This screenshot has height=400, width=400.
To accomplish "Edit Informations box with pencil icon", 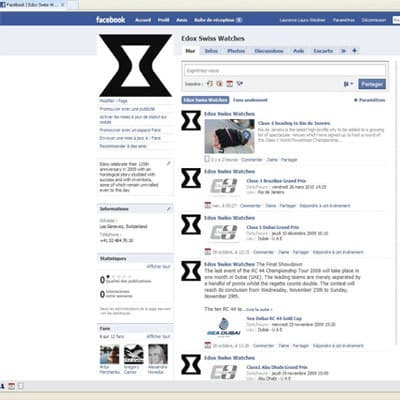I will point(168,209).
